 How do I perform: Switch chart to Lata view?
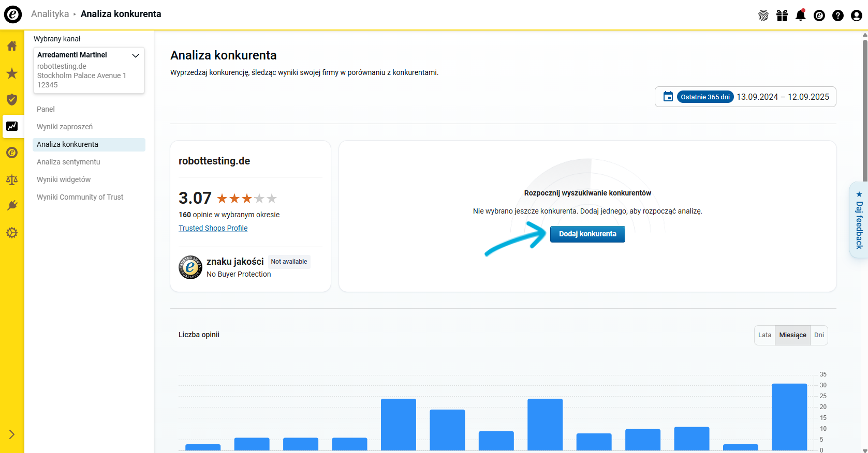pyautogui.click(x=764, y=335)
